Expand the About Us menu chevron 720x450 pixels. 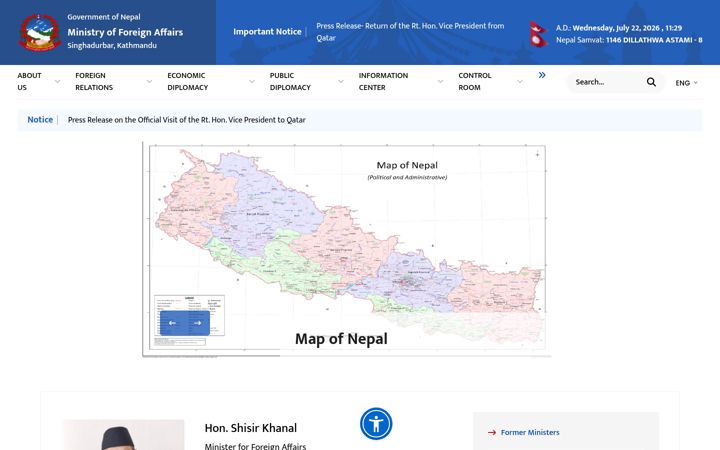pos(57,81)
